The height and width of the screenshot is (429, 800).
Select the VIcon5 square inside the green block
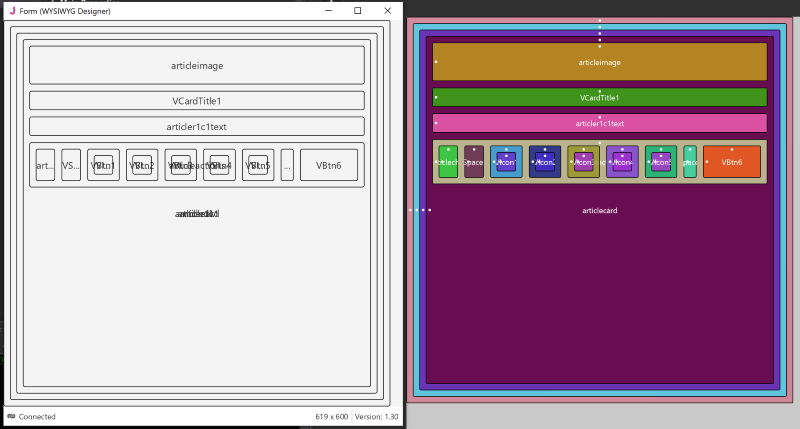(x=661, y=162)
